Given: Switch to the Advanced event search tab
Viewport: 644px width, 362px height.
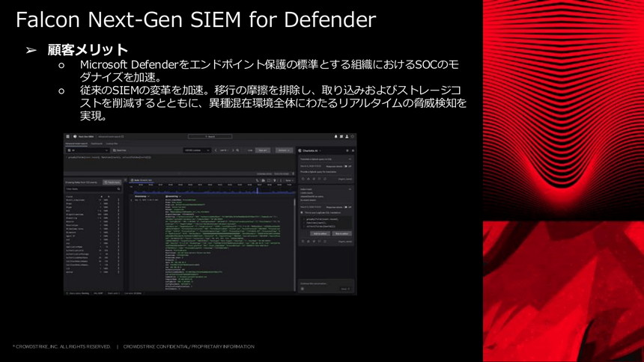Looking at the screenshot, I should pyautogui.click(x=76, y=144).
